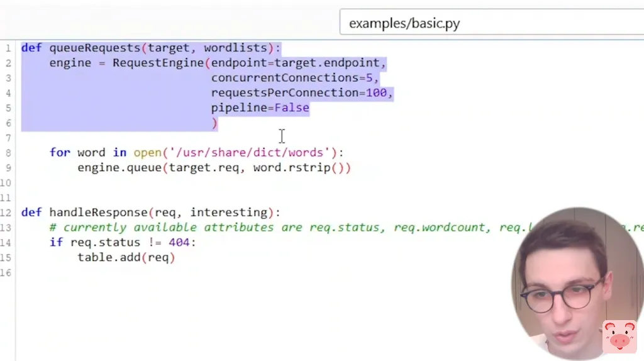Click the webcam presenter video overlay

point(577,284)
